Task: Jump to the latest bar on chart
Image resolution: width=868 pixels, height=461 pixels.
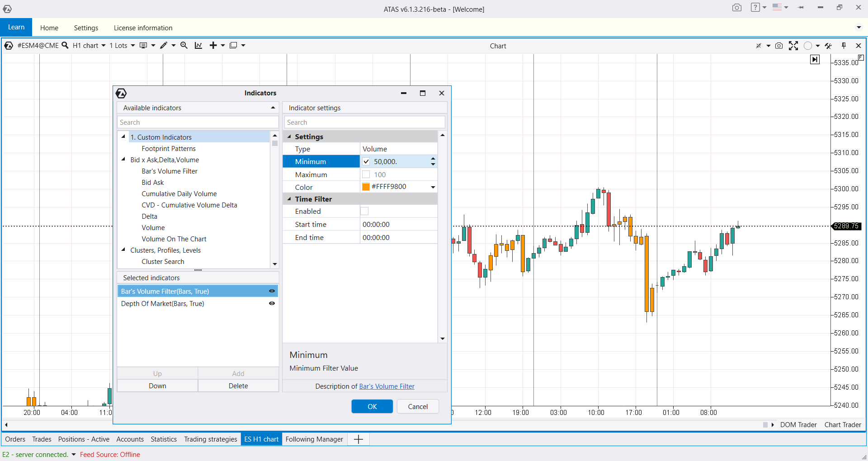Action: point(815,60)
